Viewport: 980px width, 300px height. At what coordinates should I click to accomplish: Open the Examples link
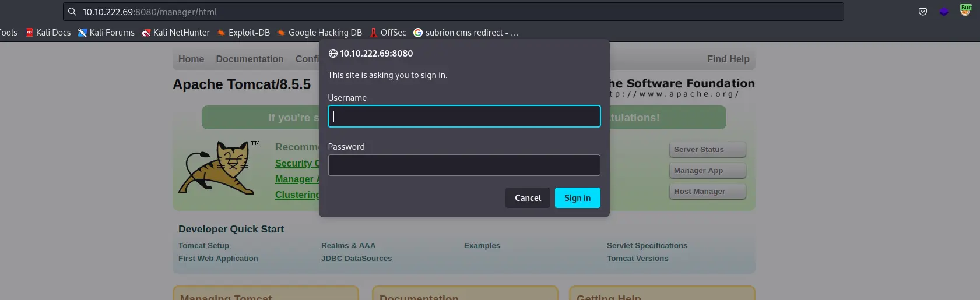482,246
